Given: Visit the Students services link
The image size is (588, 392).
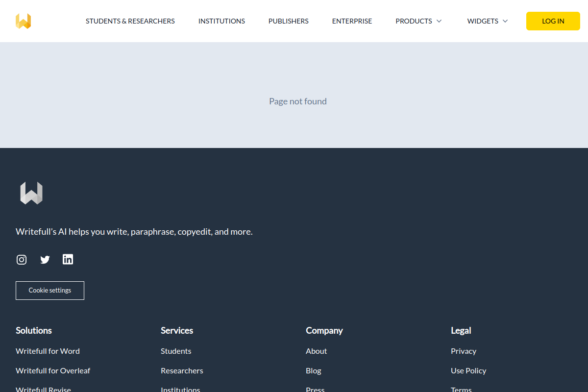Looking at the screenshot, I should 176,351.
